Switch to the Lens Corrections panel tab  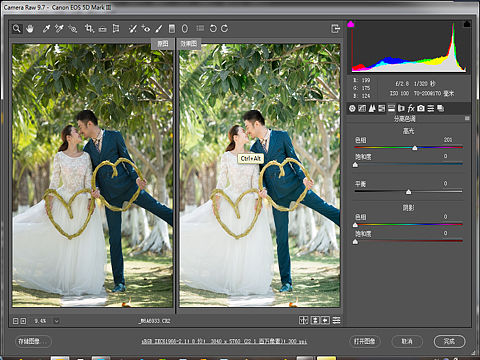(401, 108)
